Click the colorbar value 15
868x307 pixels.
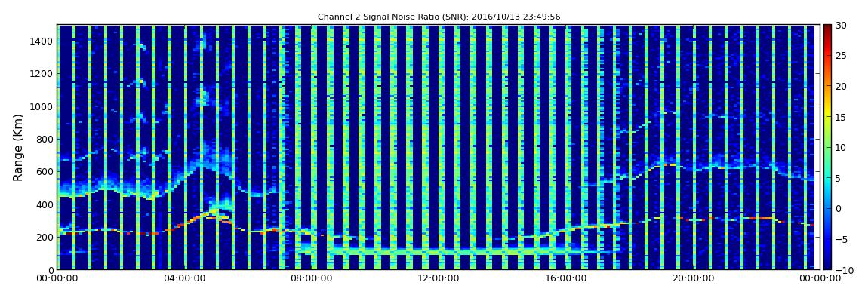[842, 117]
